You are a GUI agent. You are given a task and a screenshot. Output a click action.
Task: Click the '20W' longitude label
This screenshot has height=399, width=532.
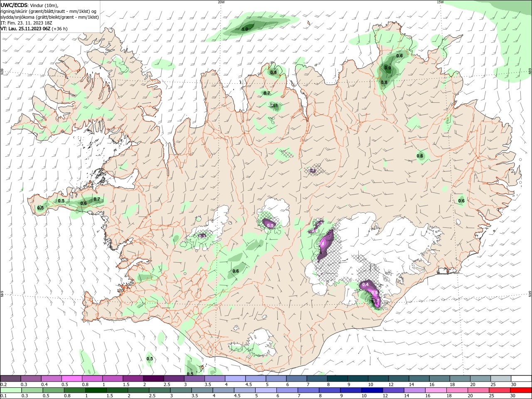point(221,2)
